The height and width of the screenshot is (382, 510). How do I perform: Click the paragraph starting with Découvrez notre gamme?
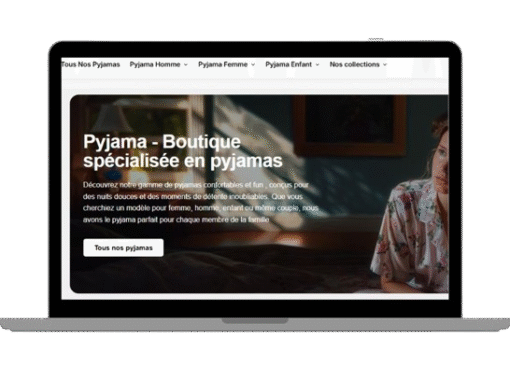point(201,202)
